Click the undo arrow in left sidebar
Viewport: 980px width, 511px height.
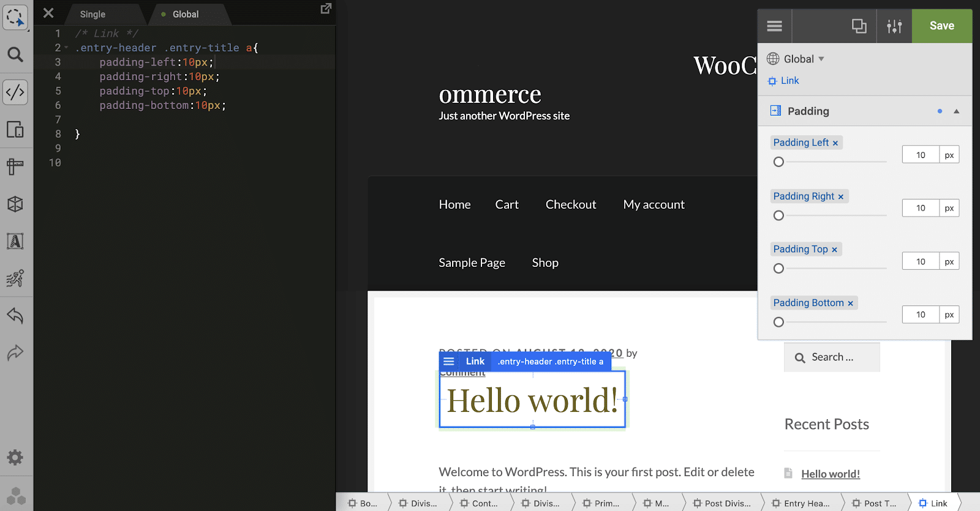click(15, 316)
